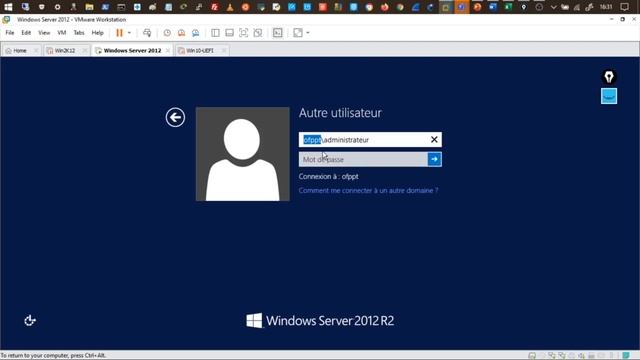Open the power options dropdown beside pause
The image size is (640, 360).
(129, 33)
